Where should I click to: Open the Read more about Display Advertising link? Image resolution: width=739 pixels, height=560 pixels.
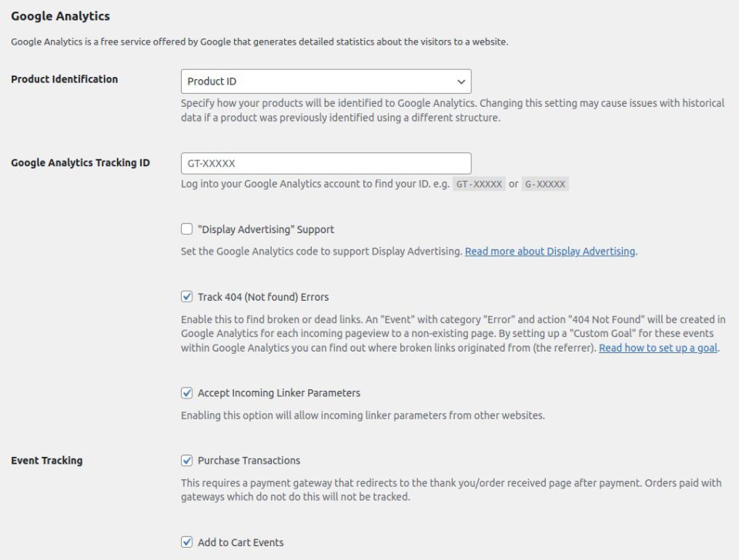[x=550, y=252]
